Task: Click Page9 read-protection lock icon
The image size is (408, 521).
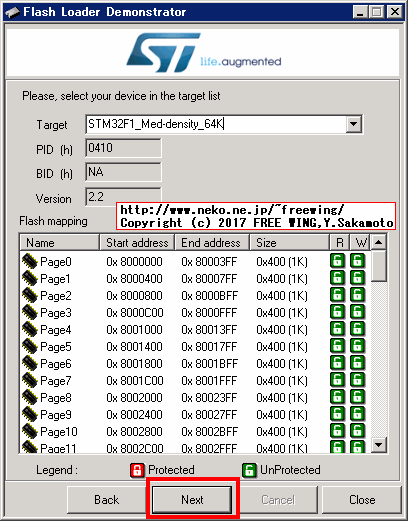Action: pyautogui.click(x=337, y=414)
